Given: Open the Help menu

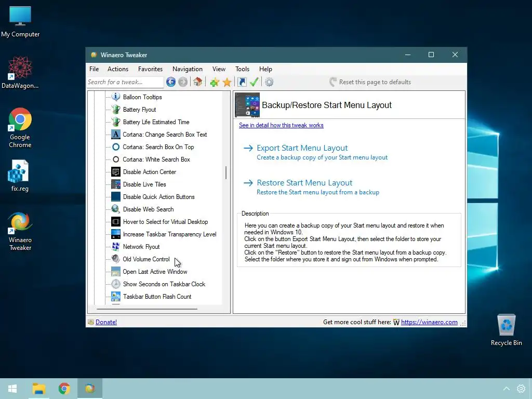Looking at the screenshot, I should (265, 69).
